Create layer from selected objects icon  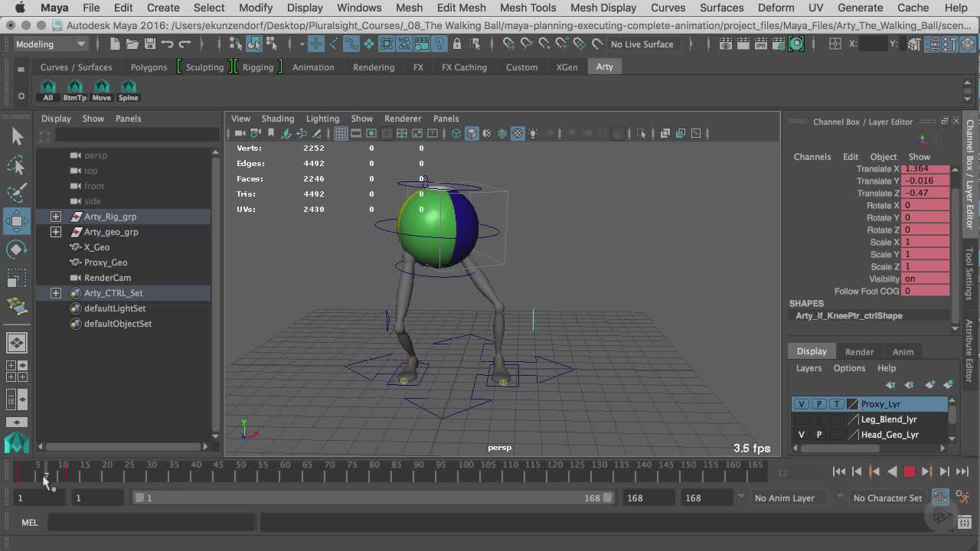click(x=949, y=385)
